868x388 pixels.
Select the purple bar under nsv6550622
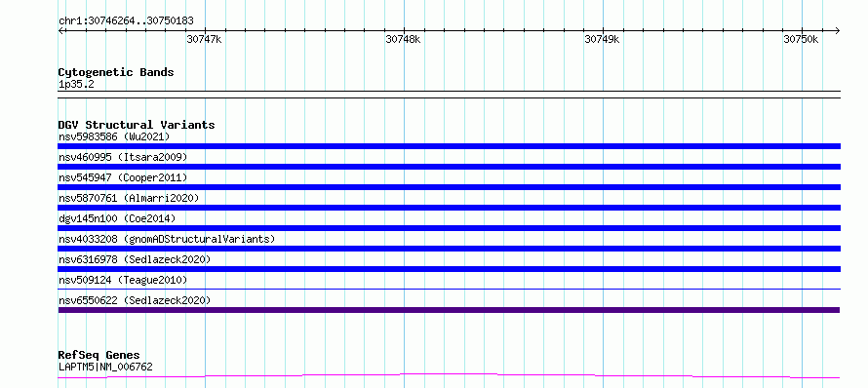point(449,310)
